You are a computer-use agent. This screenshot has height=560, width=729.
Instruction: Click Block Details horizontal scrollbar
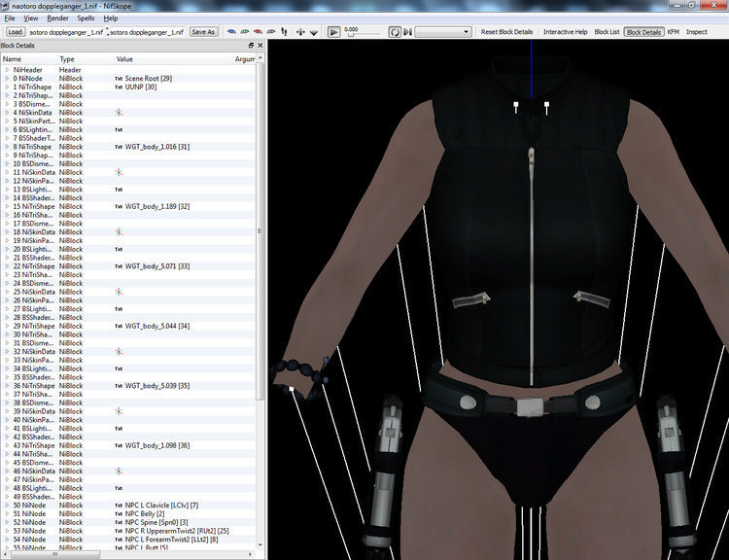coord(54,554)
